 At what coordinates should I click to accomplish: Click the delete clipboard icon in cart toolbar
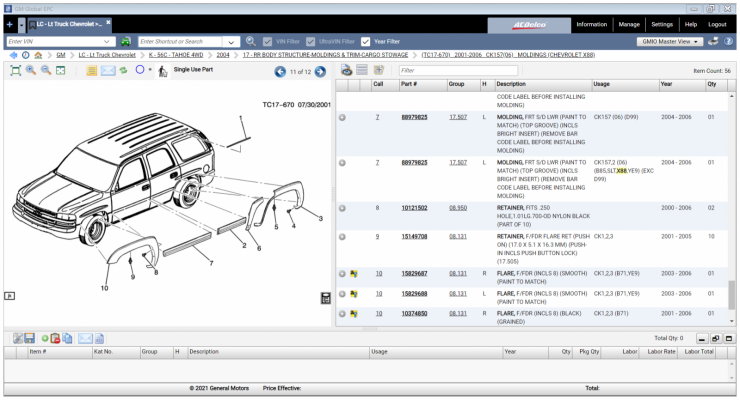(x=55, y=338)
